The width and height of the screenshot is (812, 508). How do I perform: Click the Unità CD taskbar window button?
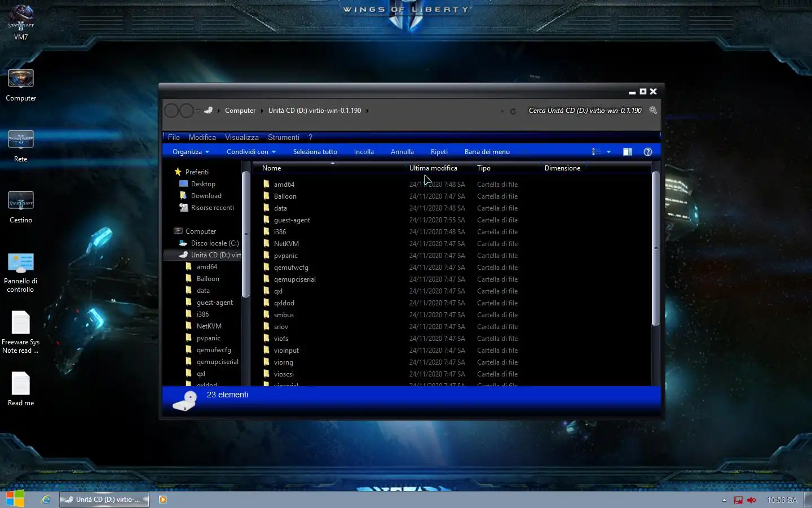click(x=104, y=500)
